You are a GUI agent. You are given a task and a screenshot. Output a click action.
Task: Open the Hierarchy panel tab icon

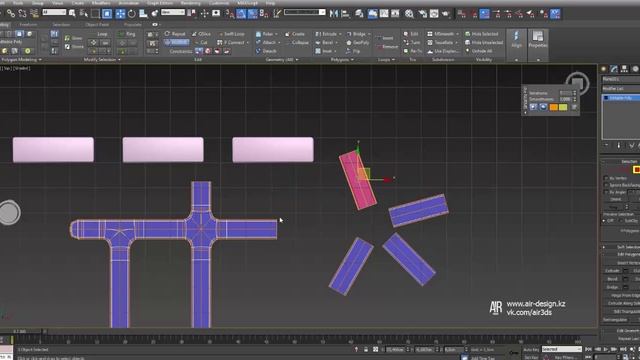click(x=624, y=69)
